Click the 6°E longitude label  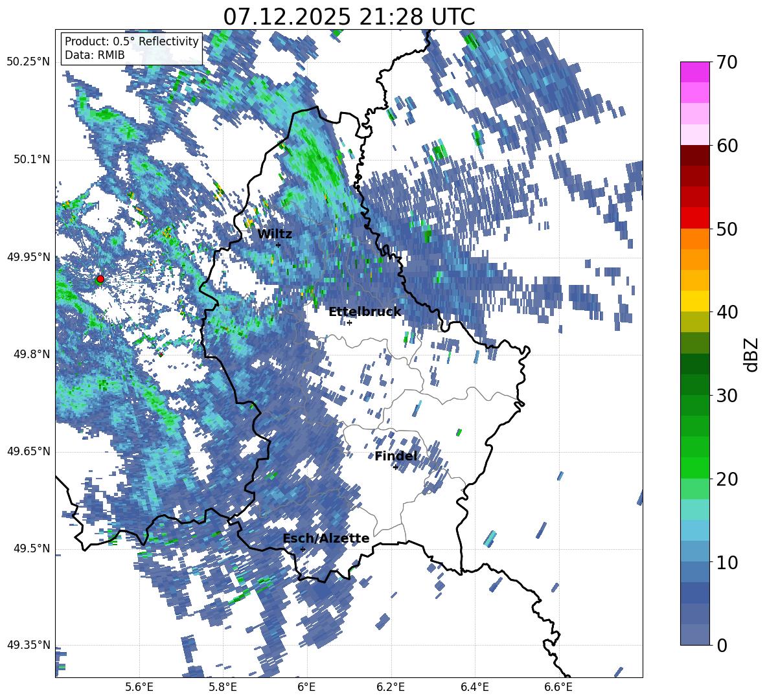click(306, 687)
